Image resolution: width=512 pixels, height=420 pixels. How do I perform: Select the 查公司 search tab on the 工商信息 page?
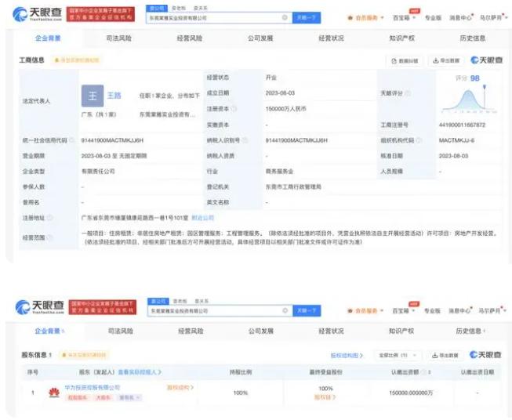(157, 8)
